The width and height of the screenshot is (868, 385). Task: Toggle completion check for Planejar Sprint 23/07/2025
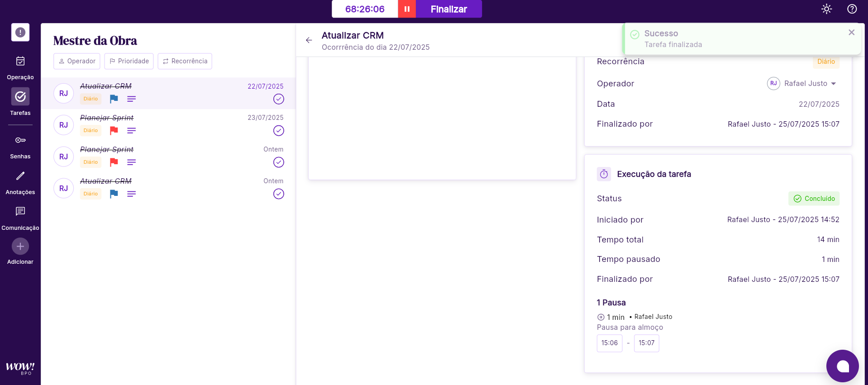pos(279,131)
